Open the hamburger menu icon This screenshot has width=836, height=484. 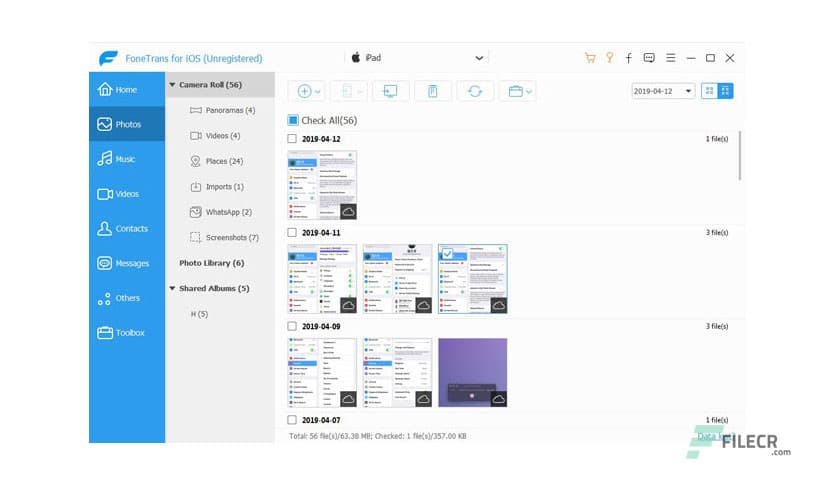671,58
